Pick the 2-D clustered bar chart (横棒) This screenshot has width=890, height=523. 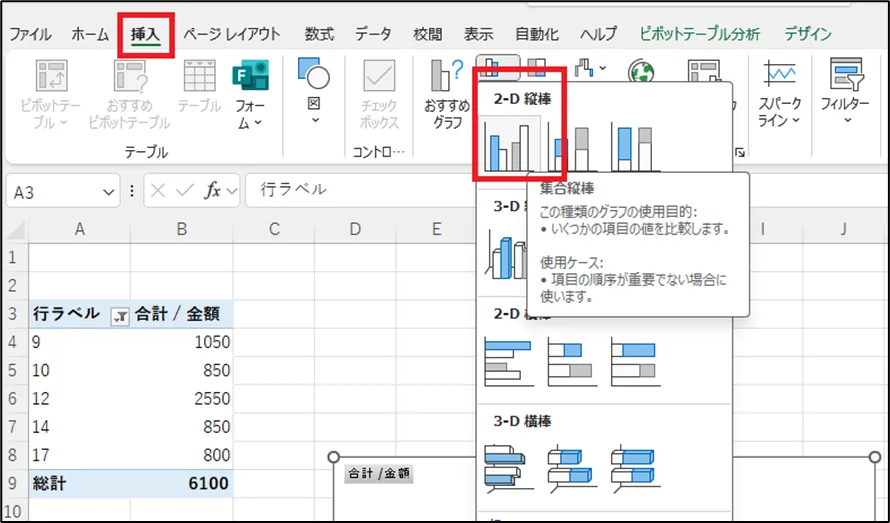pos(508,361)
